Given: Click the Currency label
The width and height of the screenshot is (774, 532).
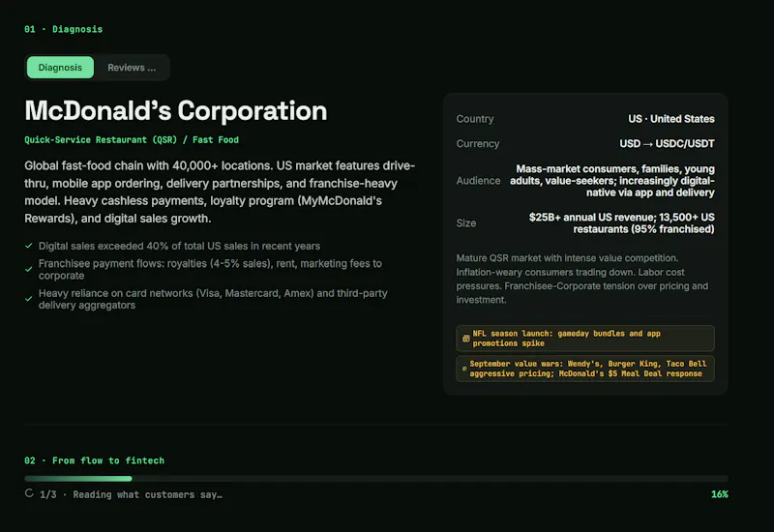Looking at the screenshot, I should tap(478, 143).
